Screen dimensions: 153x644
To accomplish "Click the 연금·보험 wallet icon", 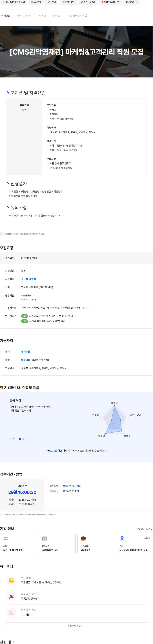I will [x=11, y=580].
